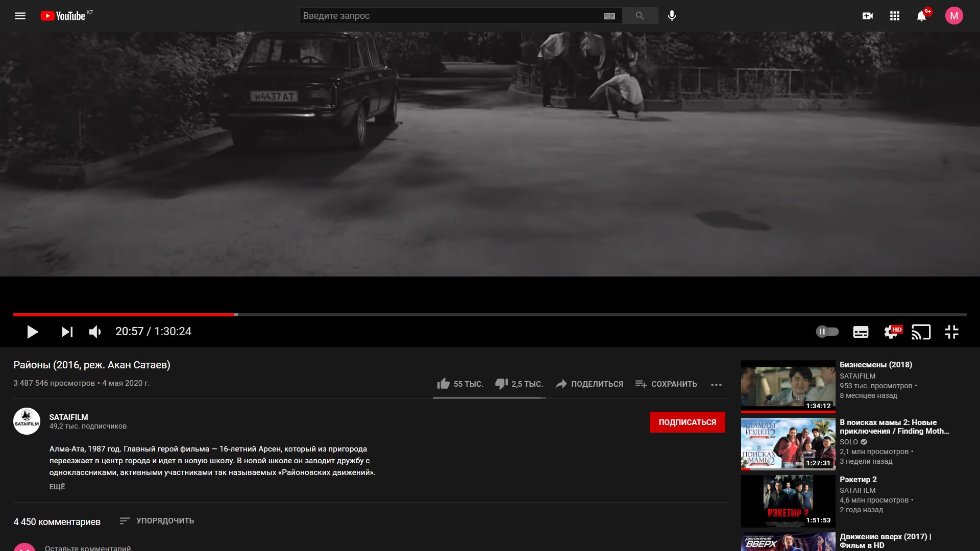Open the В поисках мамы 2 thumbnail
980x551 pixels.
tap(788, 444)
